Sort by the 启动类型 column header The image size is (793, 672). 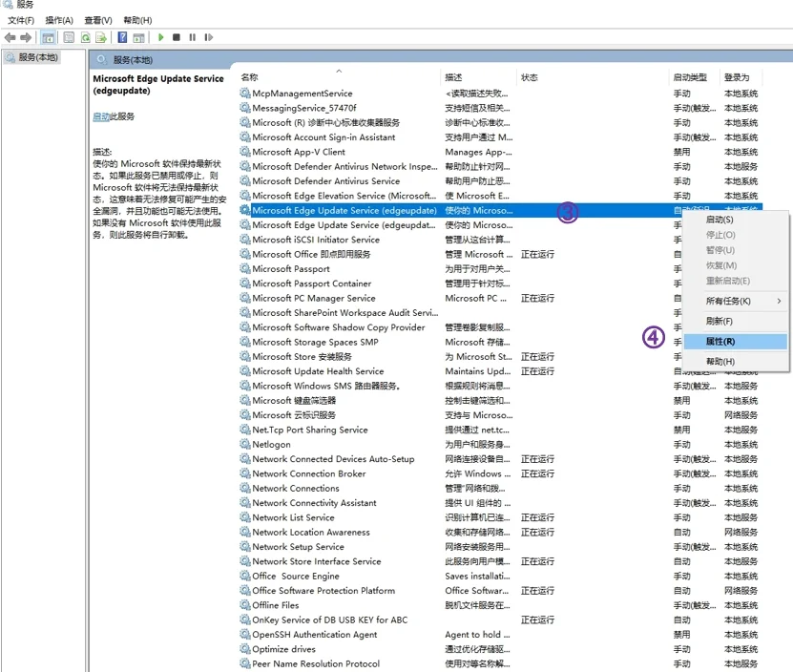tap(695, 77)
